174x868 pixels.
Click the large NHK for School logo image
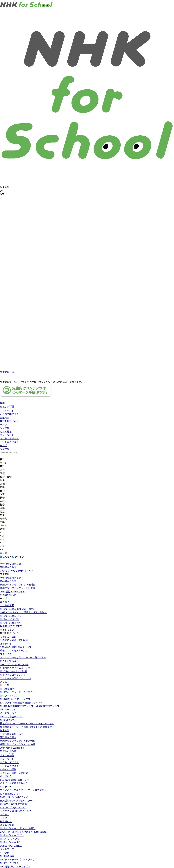click(87, 95)
